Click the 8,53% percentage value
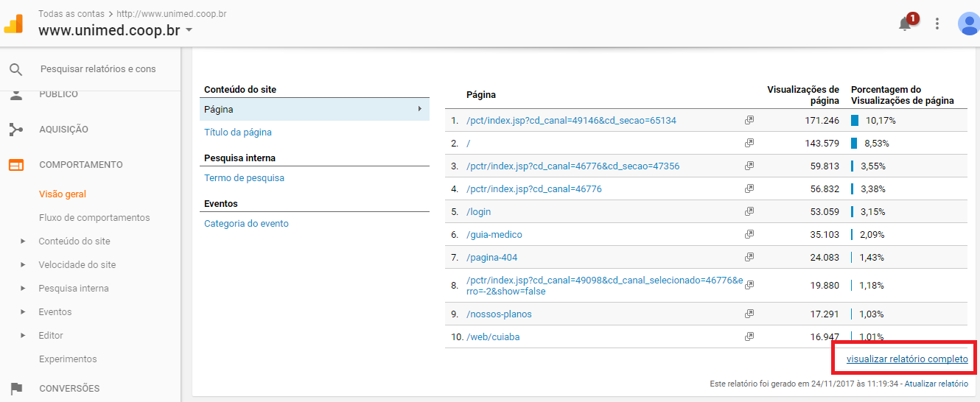 [x=877, y=143]
